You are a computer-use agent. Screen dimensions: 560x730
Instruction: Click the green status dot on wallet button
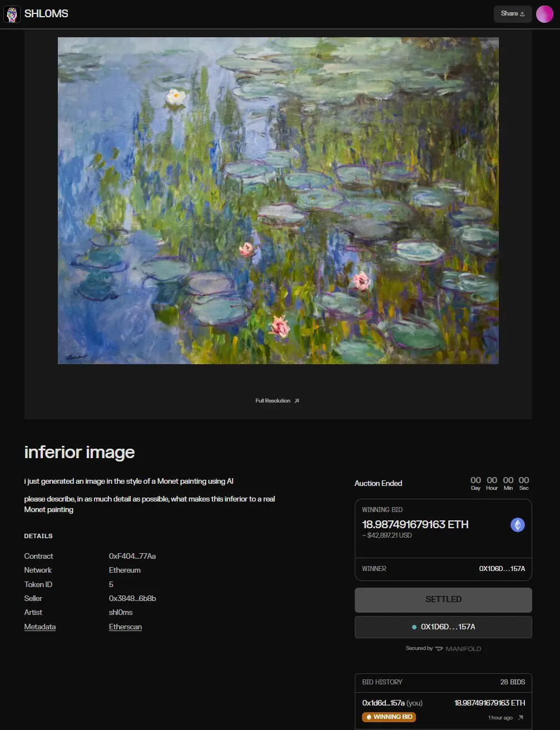coord(414,627)
